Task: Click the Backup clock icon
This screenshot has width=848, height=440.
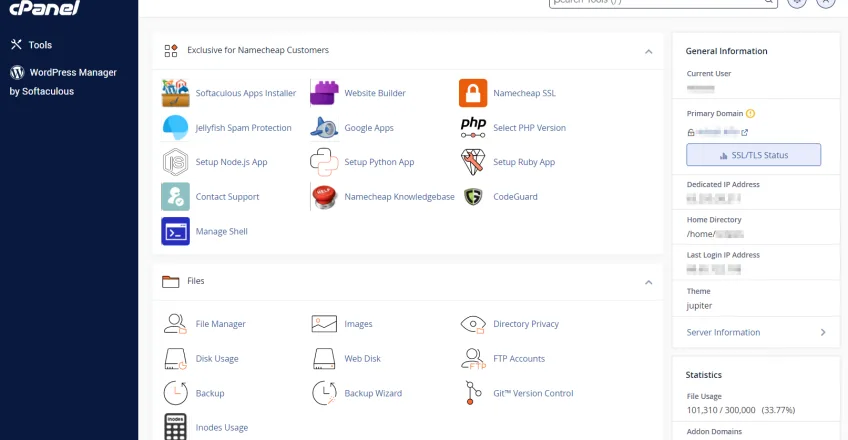Action: point(175,393)
